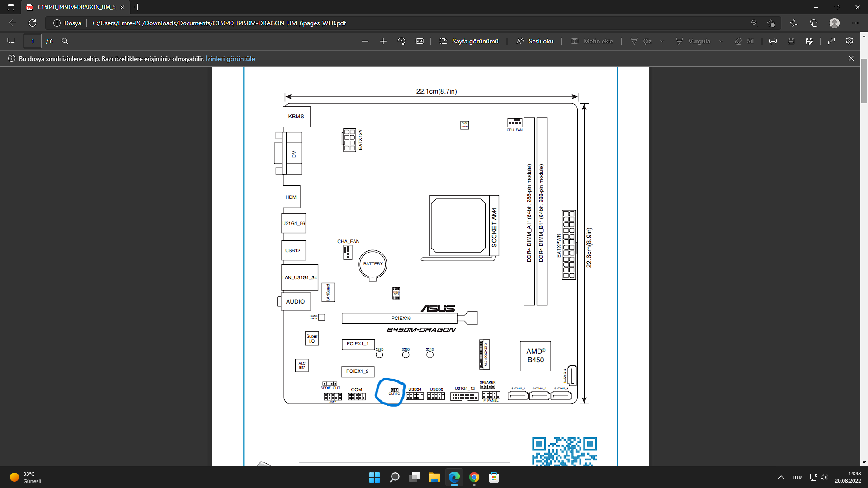This screenshot has height=488, width=868.
Task: Open Microsoft Store from taskbar
Action: click(x=494, y=477)
